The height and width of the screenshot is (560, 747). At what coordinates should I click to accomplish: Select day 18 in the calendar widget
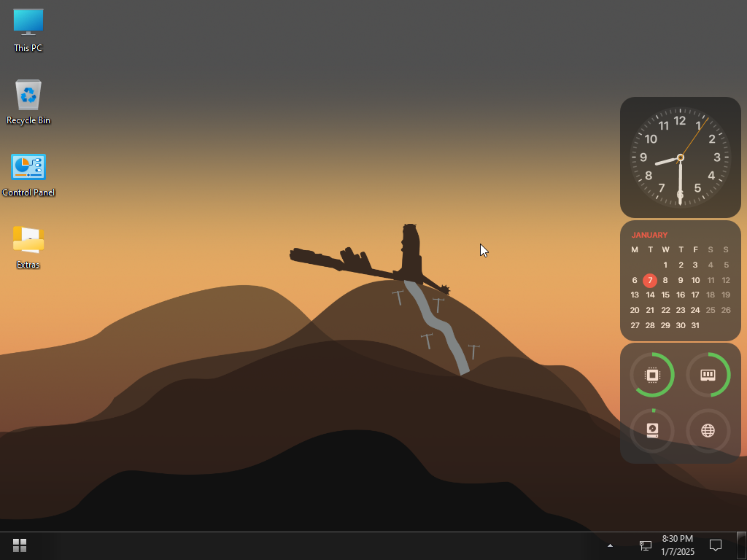[x=711, y=295]
